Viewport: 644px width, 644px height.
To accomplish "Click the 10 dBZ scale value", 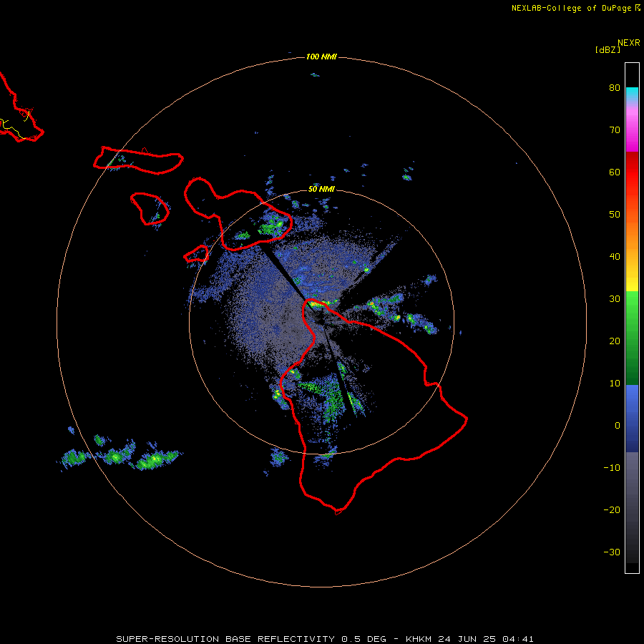I will click(615, 384).
